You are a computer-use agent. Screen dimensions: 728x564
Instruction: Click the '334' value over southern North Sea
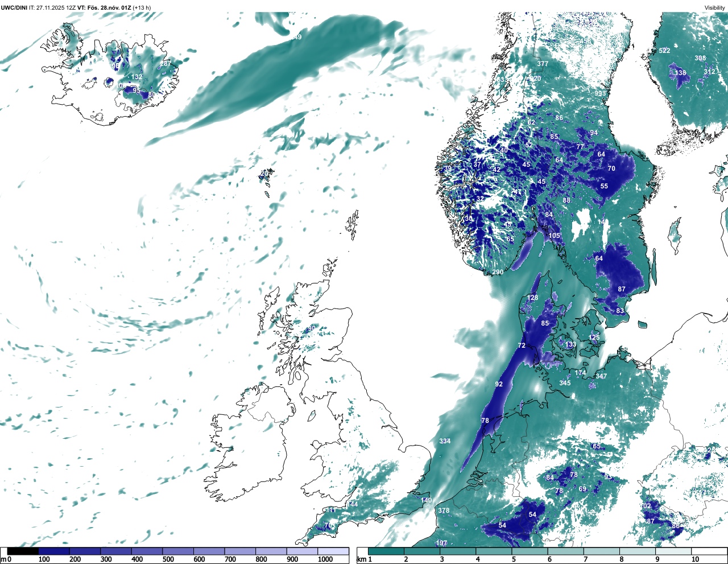[445, 441]
